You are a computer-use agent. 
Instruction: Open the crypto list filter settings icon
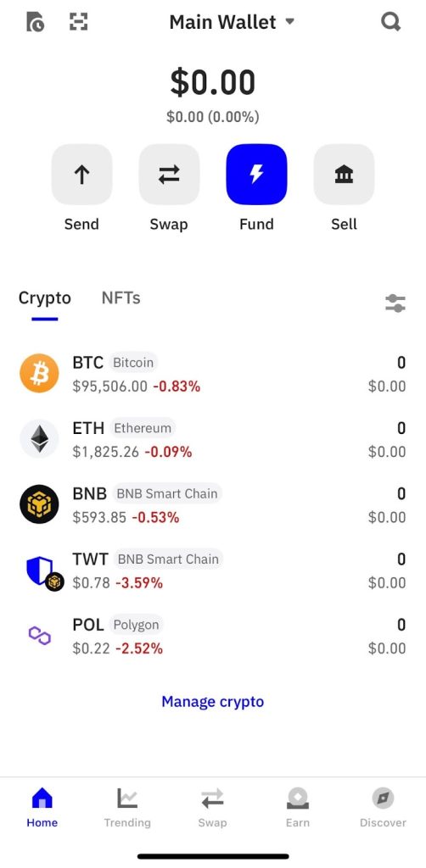395,303
